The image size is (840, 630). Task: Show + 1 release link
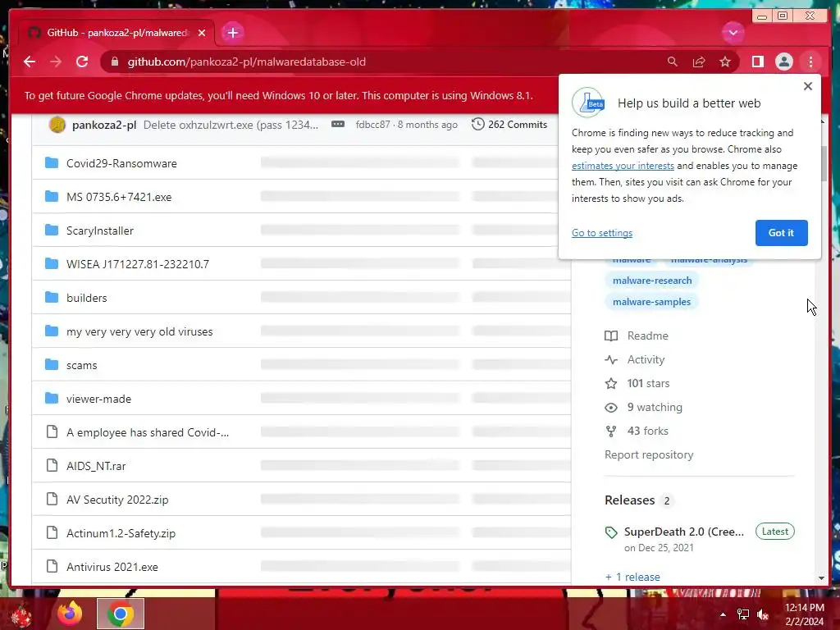tap(632, 577)
